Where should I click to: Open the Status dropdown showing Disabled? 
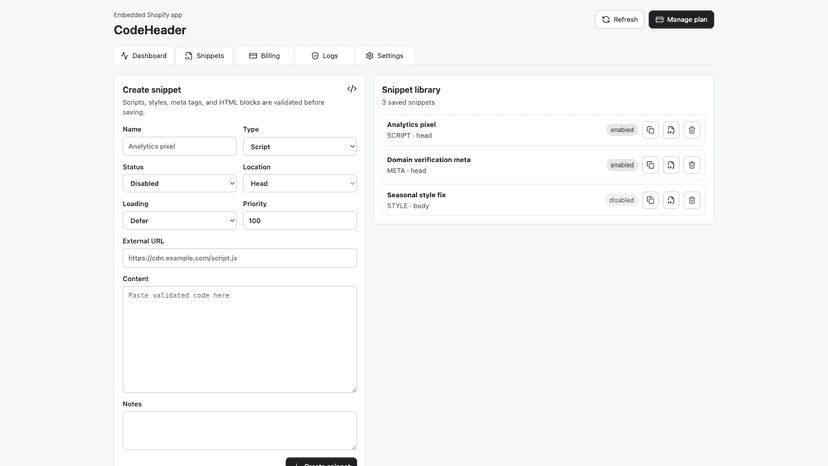pos(180,183)
